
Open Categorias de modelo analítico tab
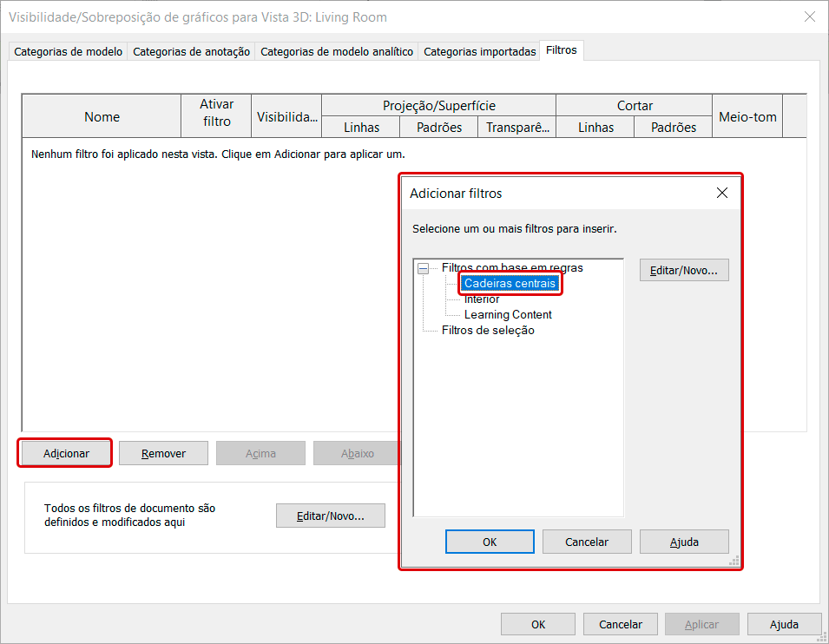click(x=337, y=52)
